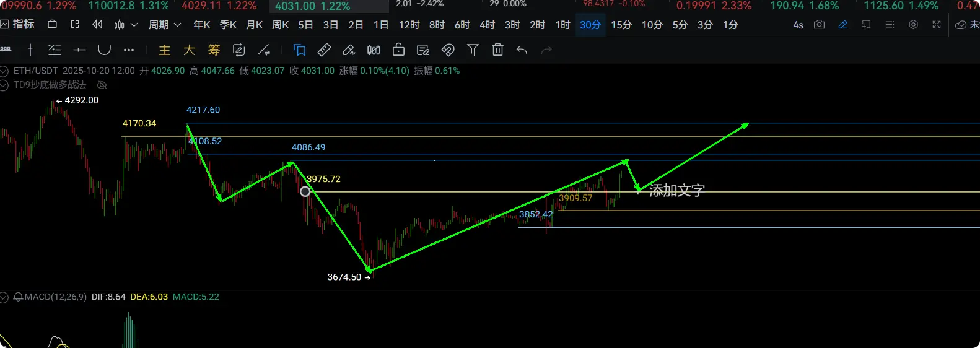The width and height of the screenshot is (980, 348).
Task: Toggle visibility of TD9抄底做多战法 indicator
Action: 102,85
